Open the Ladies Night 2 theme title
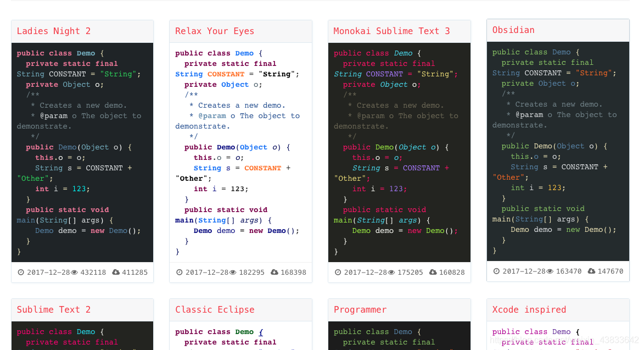Viewport: 644px width, 350px height. coord(53,31)
